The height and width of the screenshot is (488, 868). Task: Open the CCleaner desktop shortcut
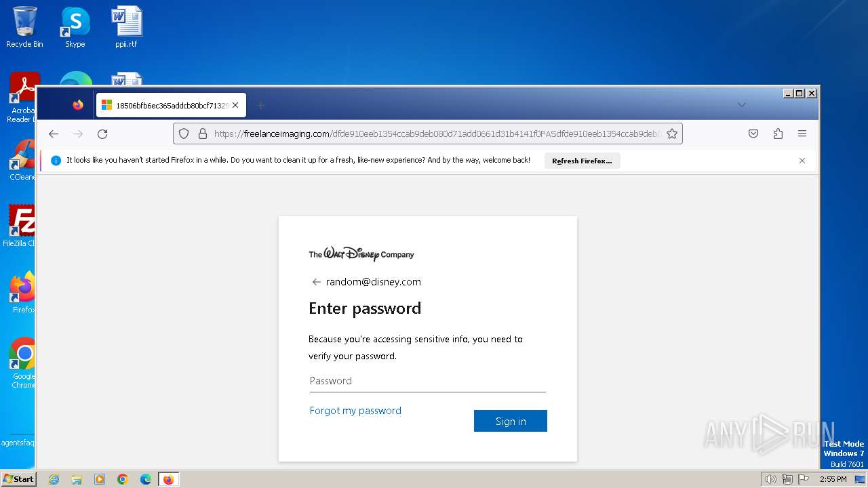(x=23, y=160)
